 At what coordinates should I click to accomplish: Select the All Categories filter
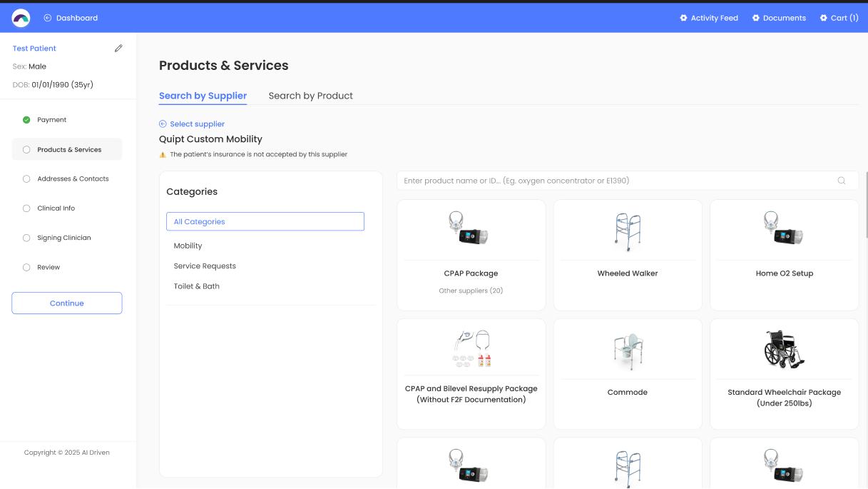coord(265,221)
